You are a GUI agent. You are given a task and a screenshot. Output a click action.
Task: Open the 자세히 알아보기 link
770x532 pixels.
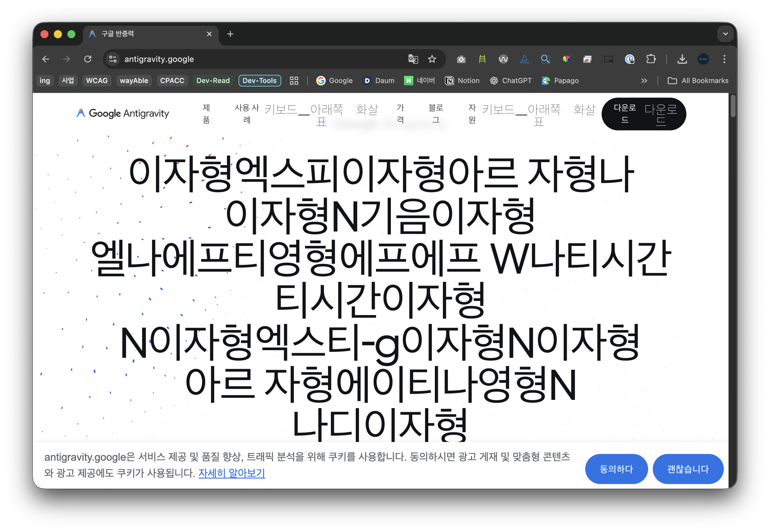(x=232, y=473)
